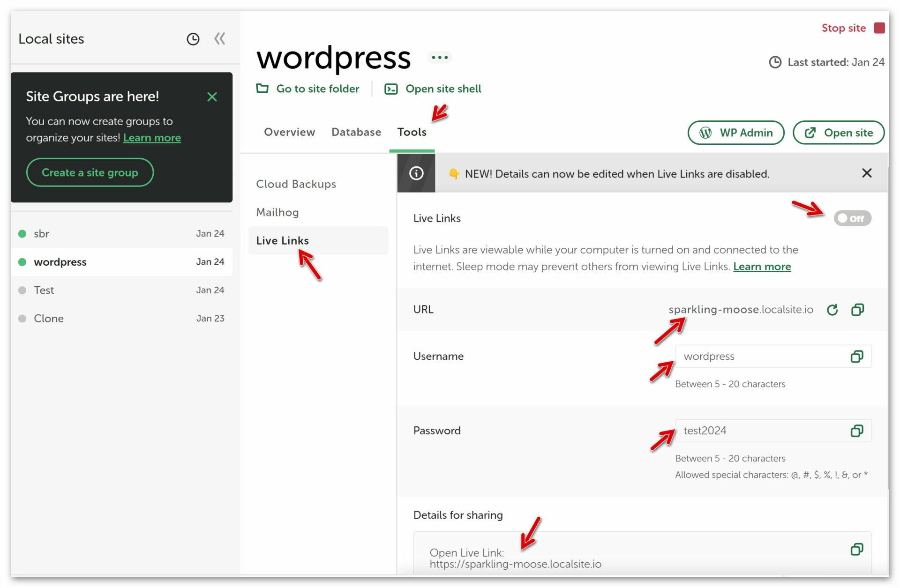The width and height of the screenshot is (900, 588).
Task: Copy the Password field value
Action: click(x=856, y=431)
